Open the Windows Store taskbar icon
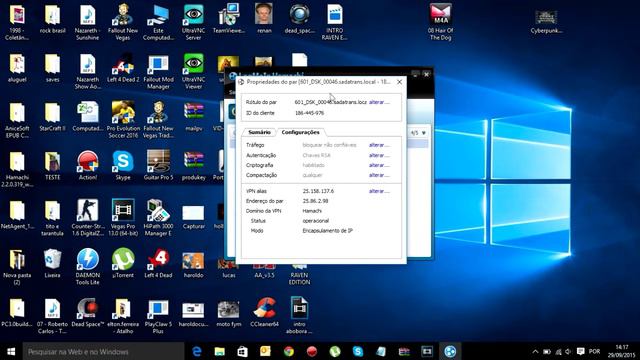The width and height of the screenshot is (640, 360). click(242, 351)
